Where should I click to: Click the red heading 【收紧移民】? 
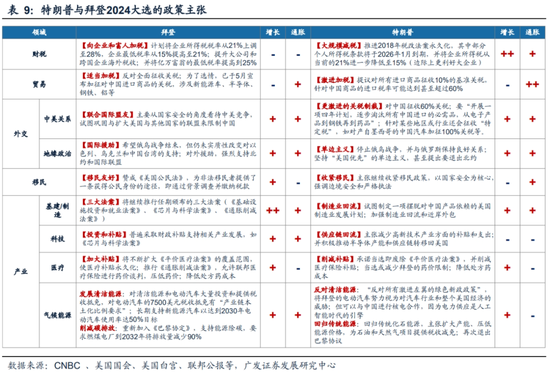(x=335, y=178)
